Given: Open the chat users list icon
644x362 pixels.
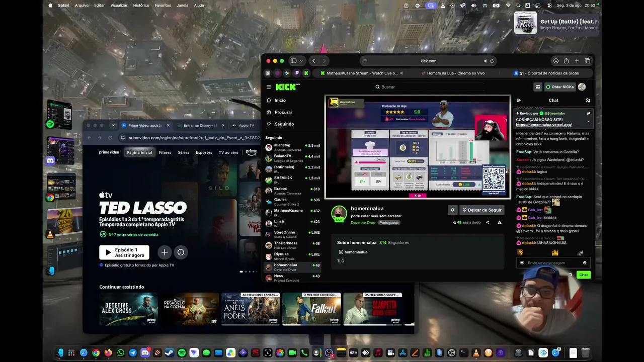Looking at the screenshot, I should (x=588, y=101).
